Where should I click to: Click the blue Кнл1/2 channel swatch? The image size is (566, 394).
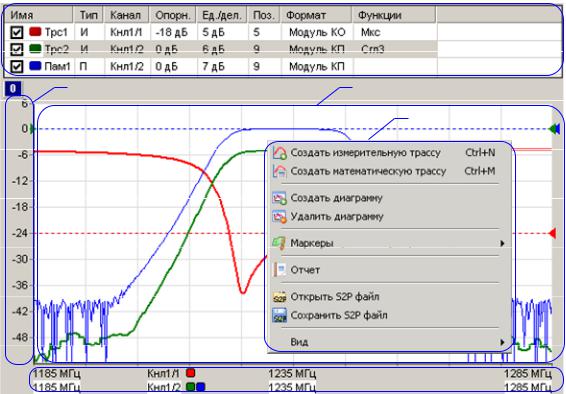tap(200, 388)
